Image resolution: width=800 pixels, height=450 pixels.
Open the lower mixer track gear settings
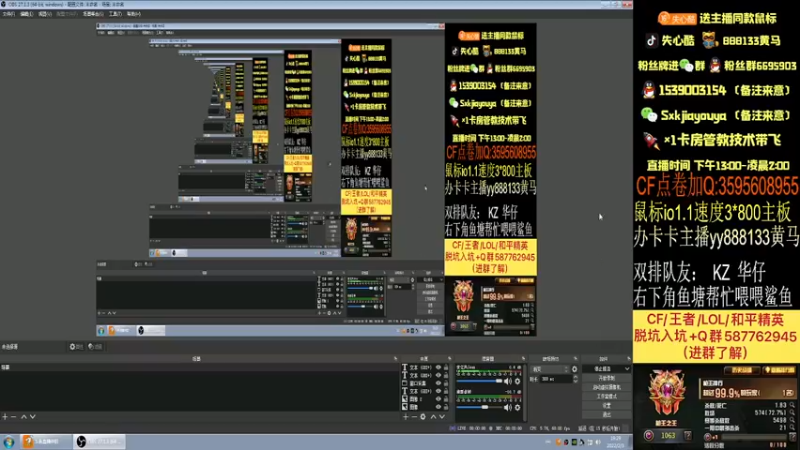[517, 408]
